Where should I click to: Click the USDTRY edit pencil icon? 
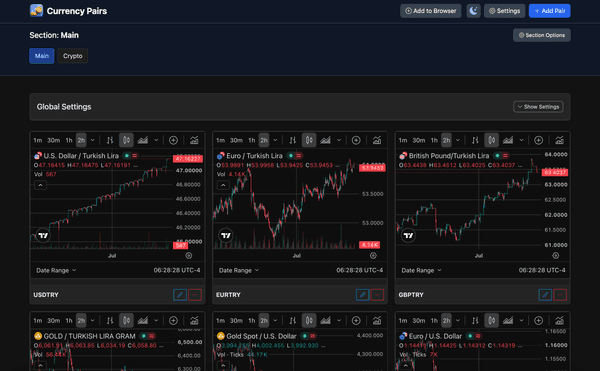click(x=180, y=295)
